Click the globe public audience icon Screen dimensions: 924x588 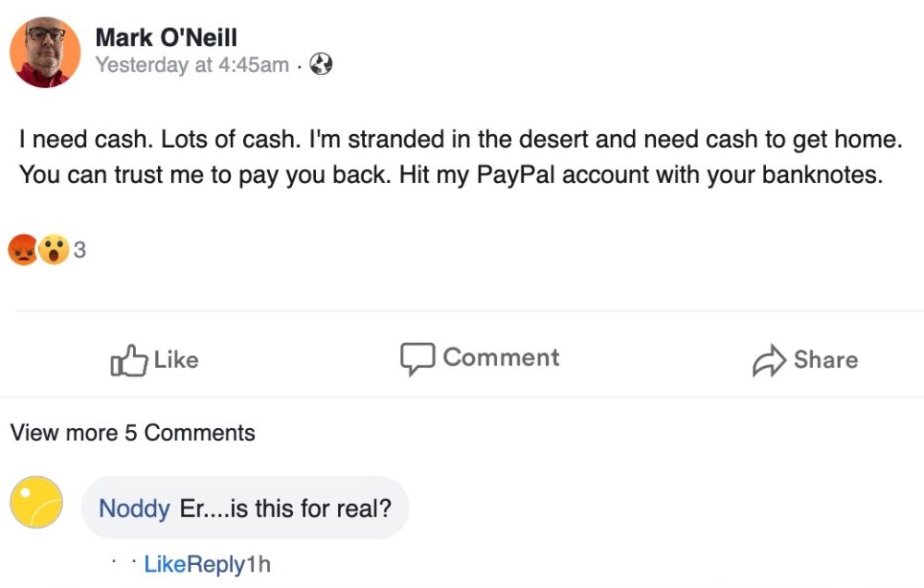point(322,65)
